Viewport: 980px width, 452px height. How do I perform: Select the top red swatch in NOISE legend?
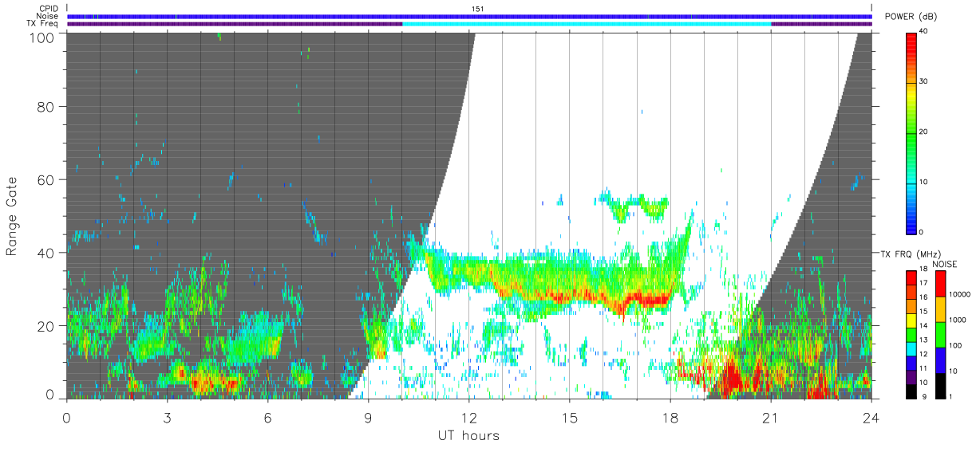942,284
